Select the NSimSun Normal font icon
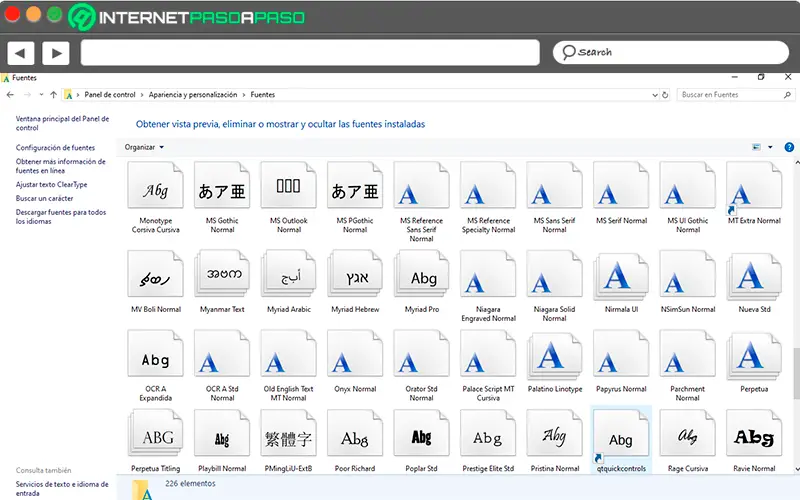Viewport: 800px width, 500px height. (x=688, y=273)
